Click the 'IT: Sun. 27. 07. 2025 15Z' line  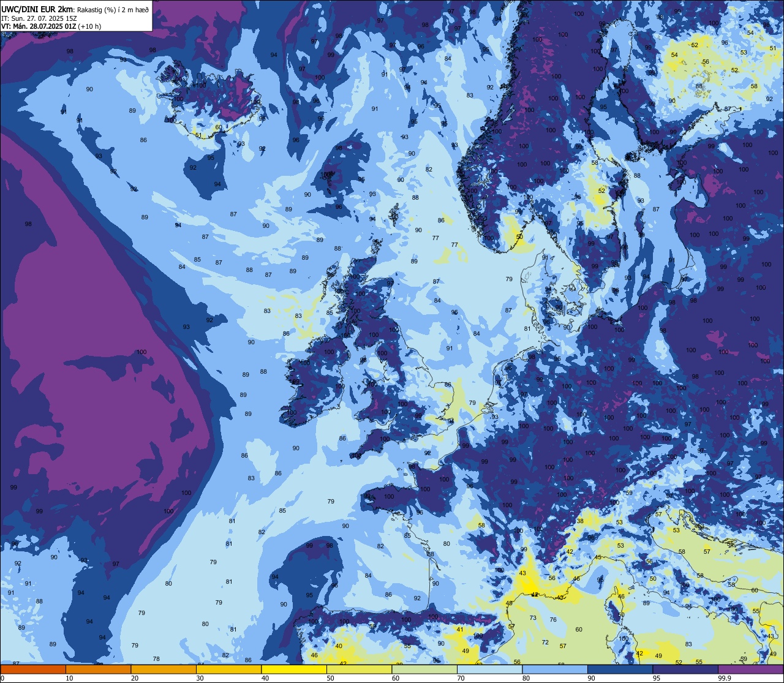coord(39,18)
